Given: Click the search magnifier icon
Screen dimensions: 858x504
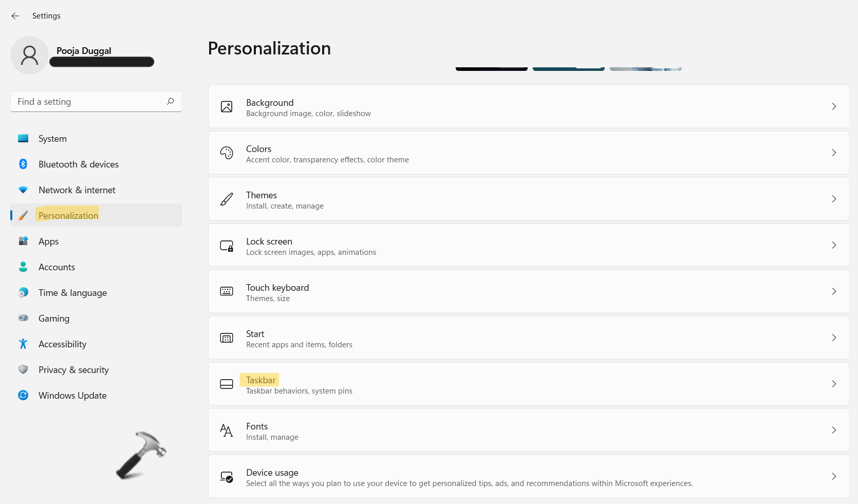Looking at the screenshot, I should click(171, 101).
